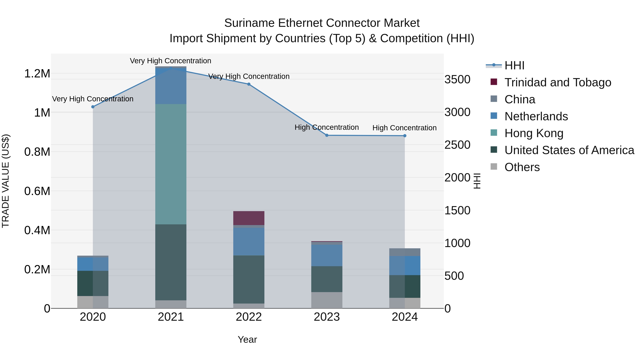The image size is (644, 362).
Task: Click the 3500 HHI axis tick
Action: tap(457, 79)
